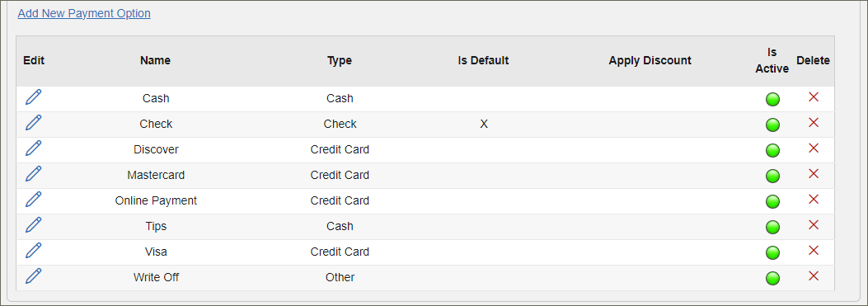Remove the Visa payment option

[814, 250]
